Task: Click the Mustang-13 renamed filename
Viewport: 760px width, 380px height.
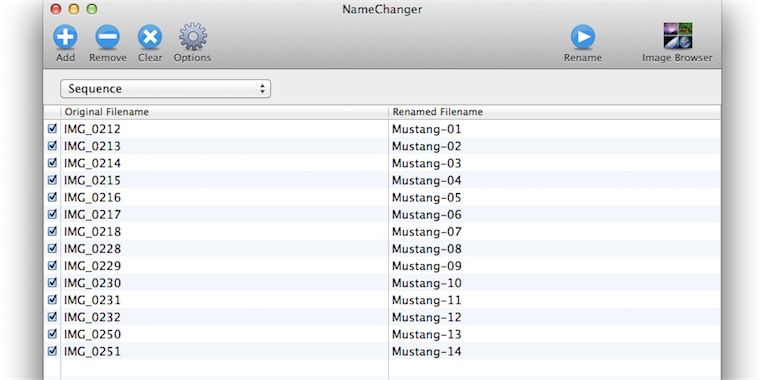Action: (x=427, y=334)
